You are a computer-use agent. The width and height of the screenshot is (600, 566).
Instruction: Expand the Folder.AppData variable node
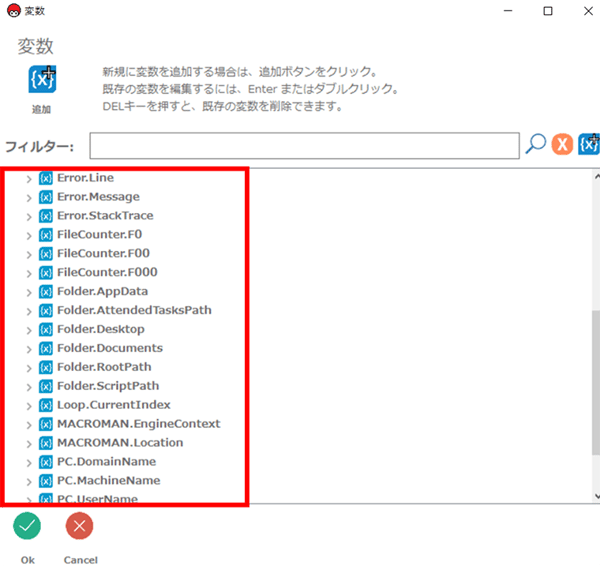click(29, 293)
